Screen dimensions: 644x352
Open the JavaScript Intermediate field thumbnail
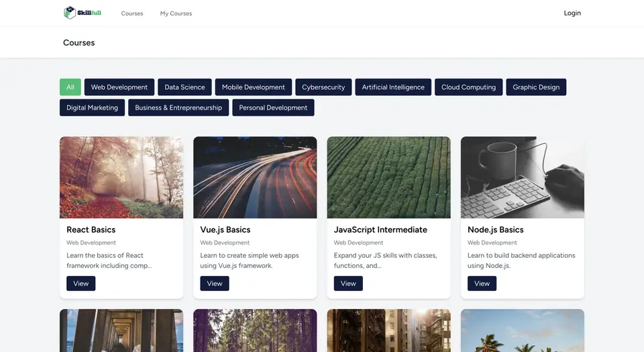coord(388,177)
